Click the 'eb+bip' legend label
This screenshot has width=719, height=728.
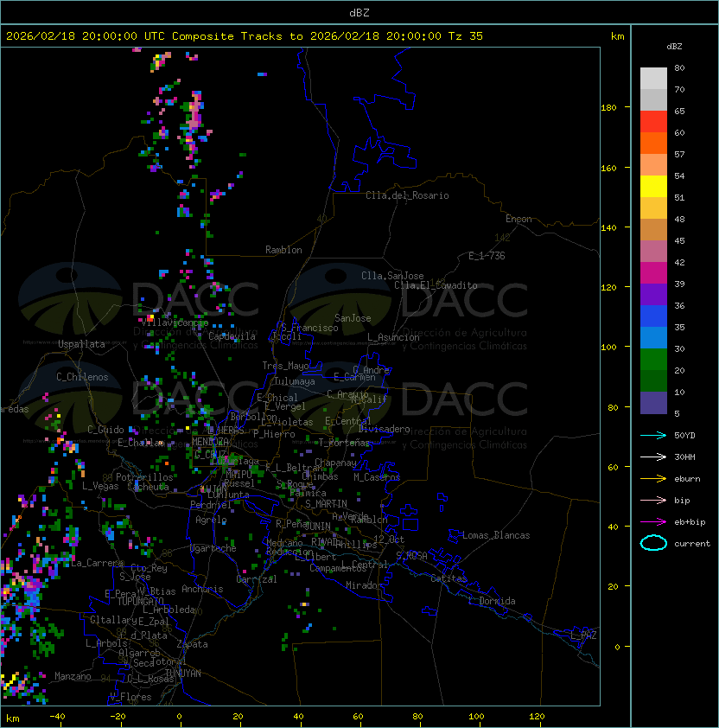click(x=690, y=522)
